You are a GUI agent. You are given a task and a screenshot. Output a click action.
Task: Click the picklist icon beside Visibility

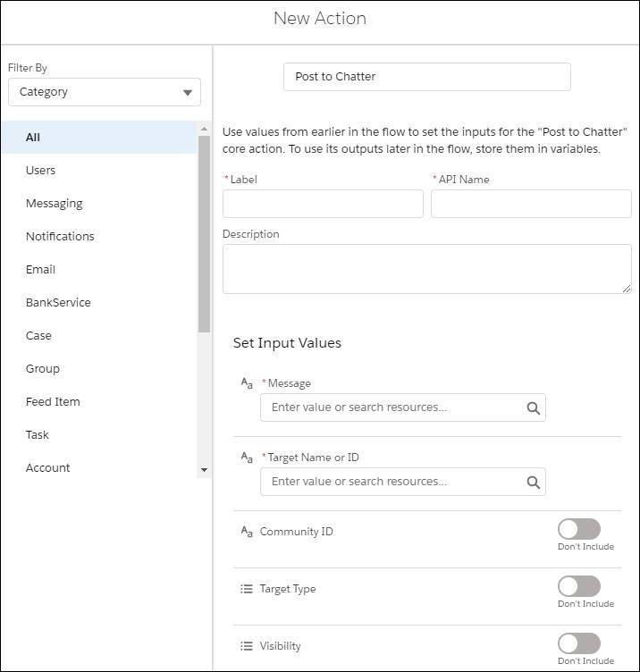(x=247, y=646)
